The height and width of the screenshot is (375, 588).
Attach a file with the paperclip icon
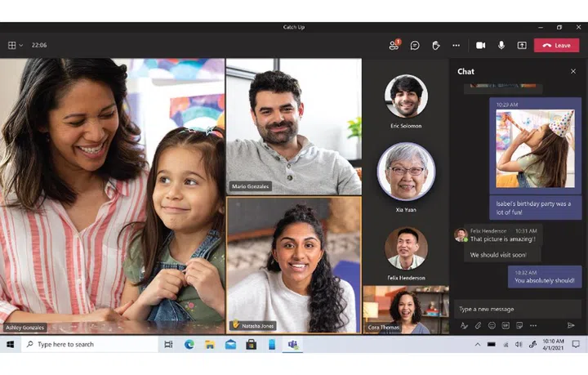point(478,325)
